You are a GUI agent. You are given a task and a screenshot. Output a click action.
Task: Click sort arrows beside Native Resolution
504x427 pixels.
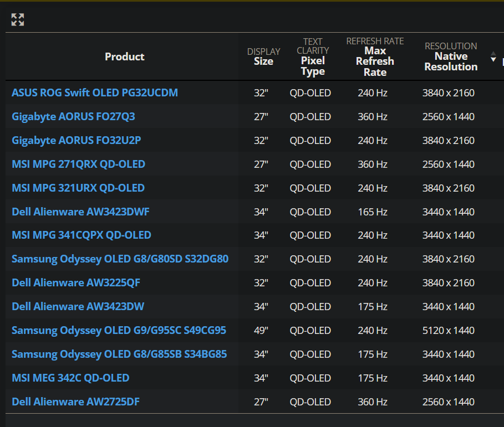(x=493, y=57)
